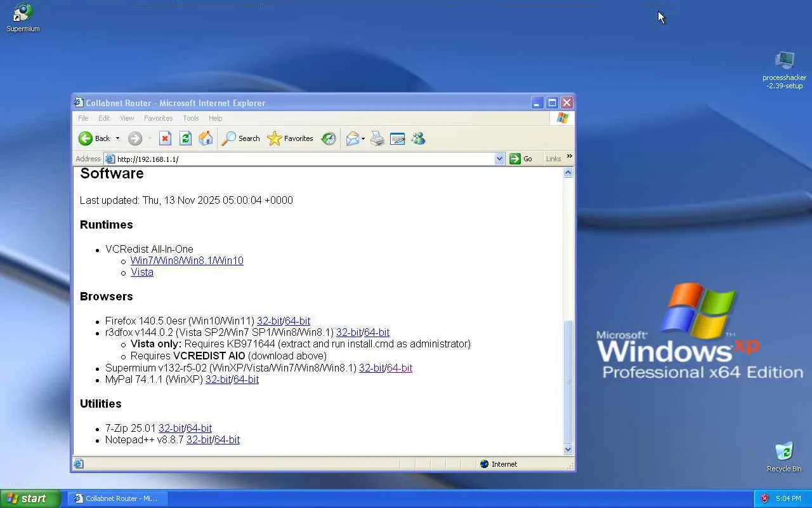Viewport: 812px width, 508px height.
Task: Select the Recycle Bin desktop icon
Action: pyautogui.click(x=784, y=457)
